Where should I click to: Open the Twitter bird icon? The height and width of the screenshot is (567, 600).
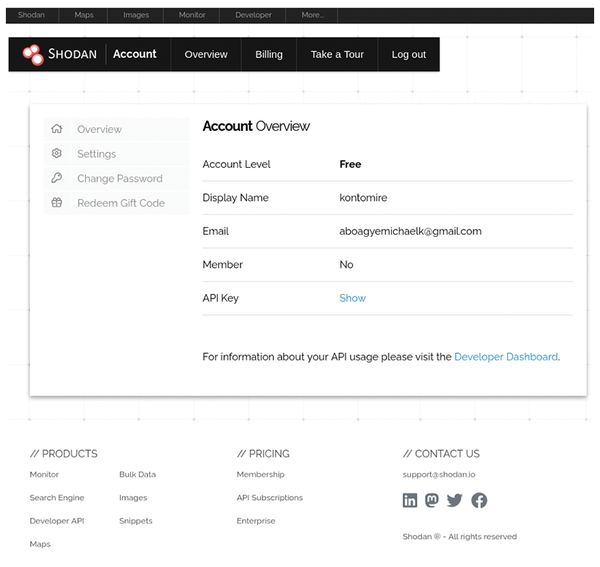point(455,500)
